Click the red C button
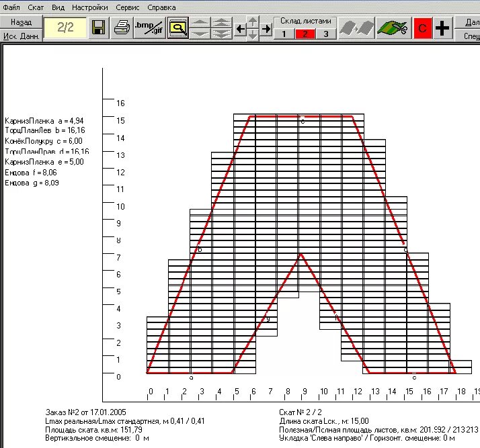480x448 pixels. (x=422, y=28)
